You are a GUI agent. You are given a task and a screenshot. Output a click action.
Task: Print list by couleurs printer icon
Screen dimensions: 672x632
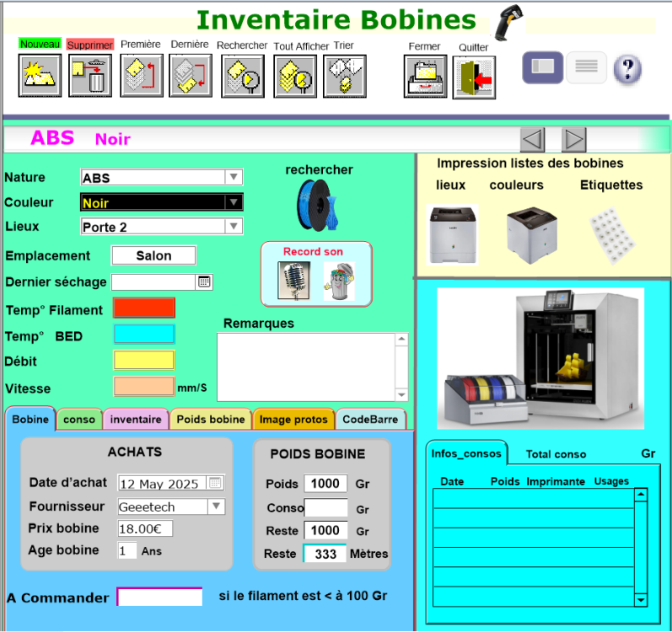coord(531,235)
